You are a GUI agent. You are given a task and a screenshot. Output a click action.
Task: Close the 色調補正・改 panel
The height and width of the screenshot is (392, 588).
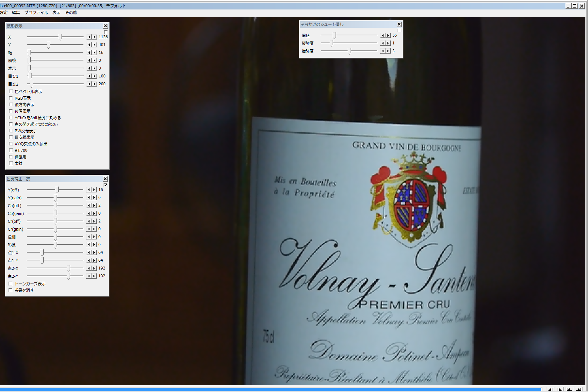(105, 179)
